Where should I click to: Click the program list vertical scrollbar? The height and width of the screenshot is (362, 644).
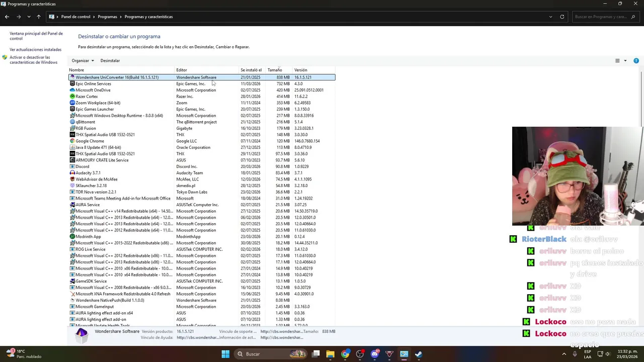tap(640, 196)
